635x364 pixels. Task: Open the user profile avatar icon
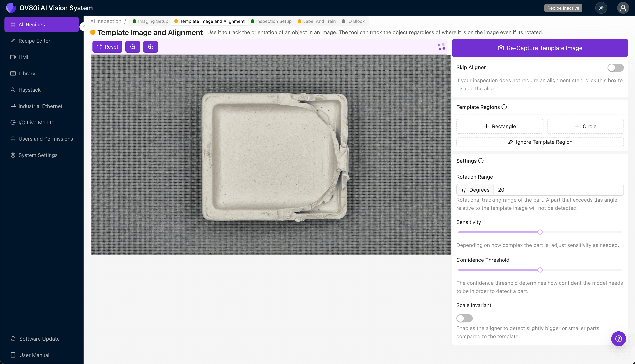[623, 8]
